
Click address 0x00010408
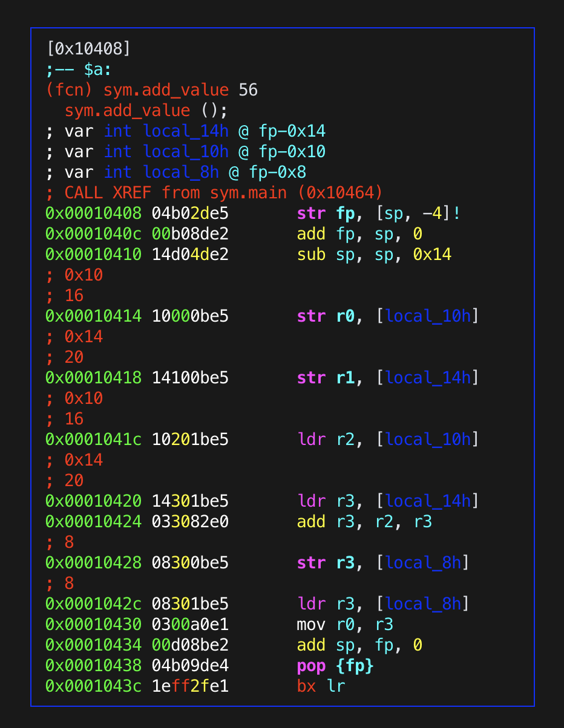pyautogui.click(x=94, y=213)
